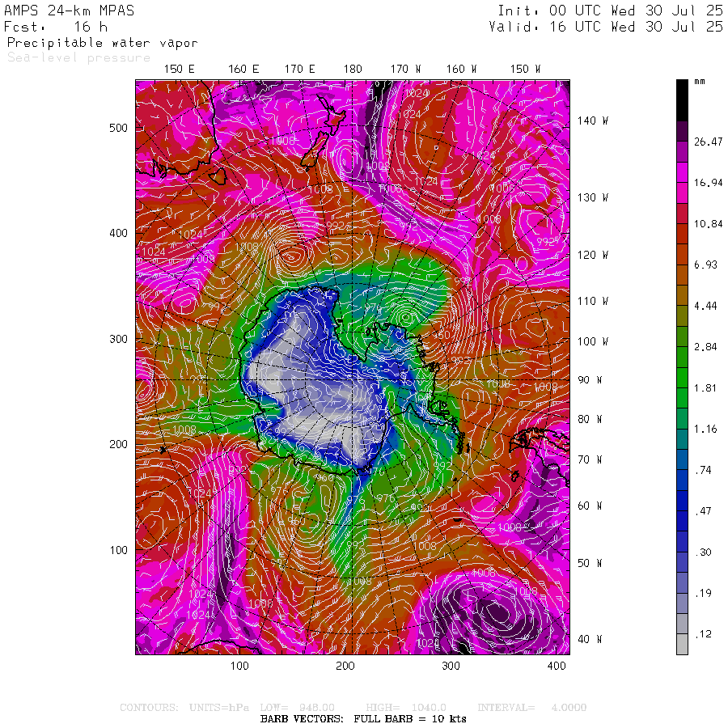Click the "40 W" longitude label
Image resolution: width=728 pixels, height=728 pixels.
[590, 639]
